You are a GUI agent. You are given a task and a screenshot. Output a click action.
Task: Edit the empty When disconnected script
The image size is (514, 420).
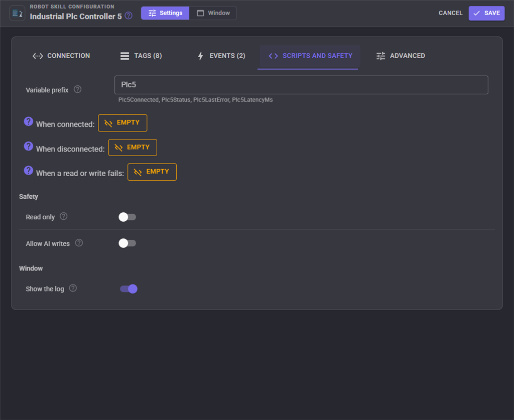click(133, 148)
